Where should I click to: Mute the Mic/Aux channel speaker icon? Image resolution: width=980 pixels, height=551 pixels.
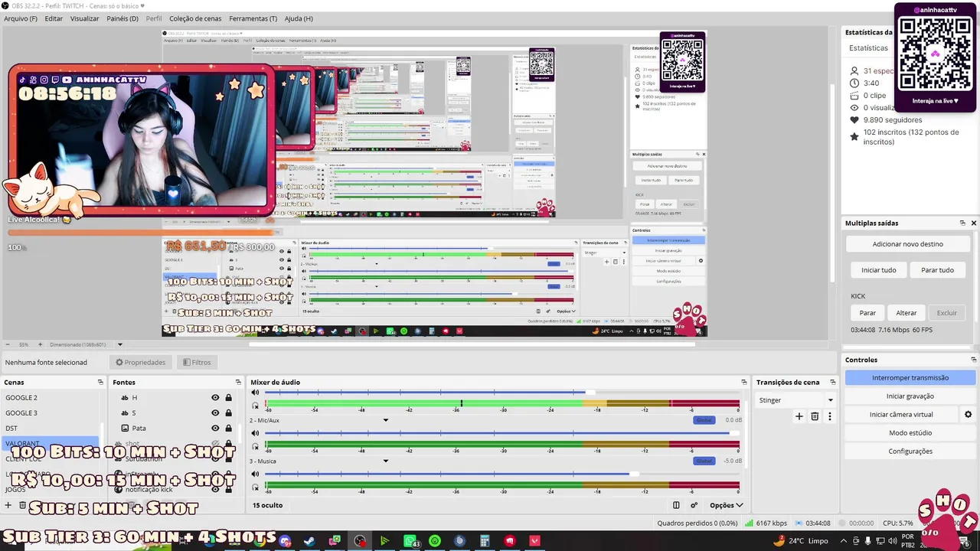click(x=256, y=433)
